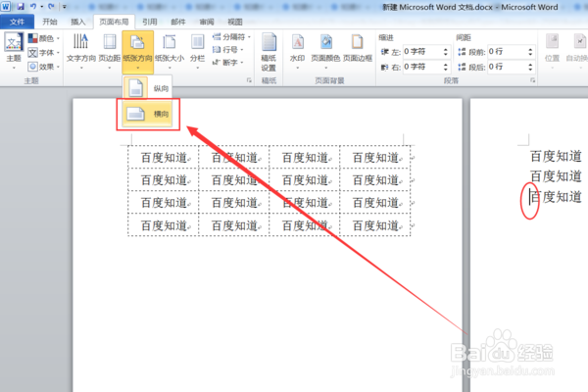The height and width of the screenshot is (392, 588).
Task: Open Paper Size (纸张大小) menu
Action: tap(170, 51)
